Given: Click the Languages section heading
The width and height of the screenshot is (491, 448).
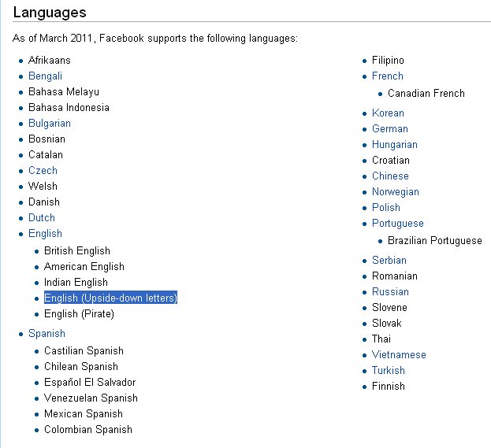Looking at the screenshot, I should [50, 13].
